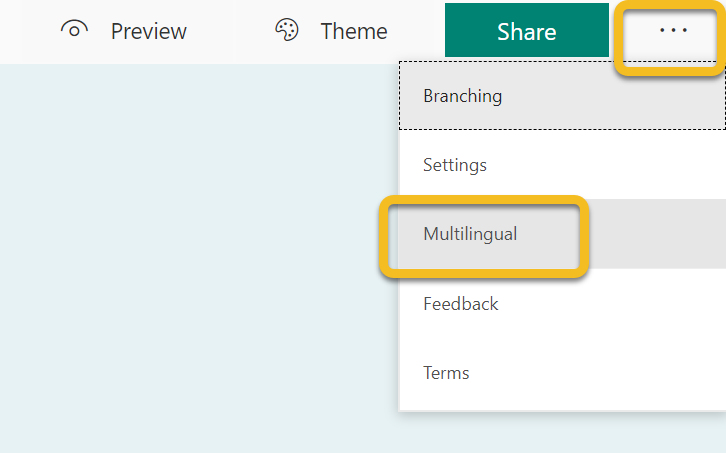726x453 pixels.
Task: Add form branching via the Branching item
Action: tap(462, 96)
